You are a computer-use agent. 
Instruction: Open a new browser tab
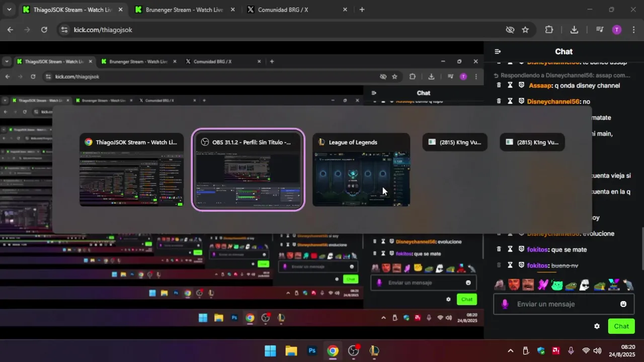[362, 10]
